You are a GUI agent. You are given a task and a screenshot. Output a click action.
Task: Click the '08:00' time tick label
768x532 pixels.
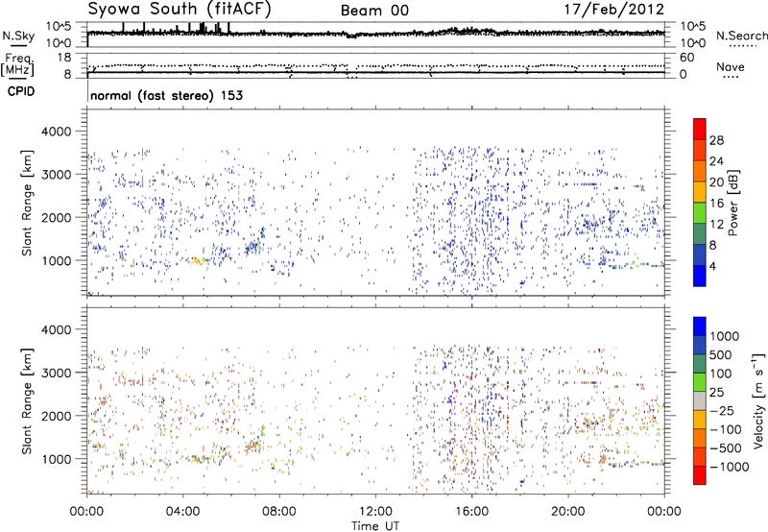[x=279, y=512]
